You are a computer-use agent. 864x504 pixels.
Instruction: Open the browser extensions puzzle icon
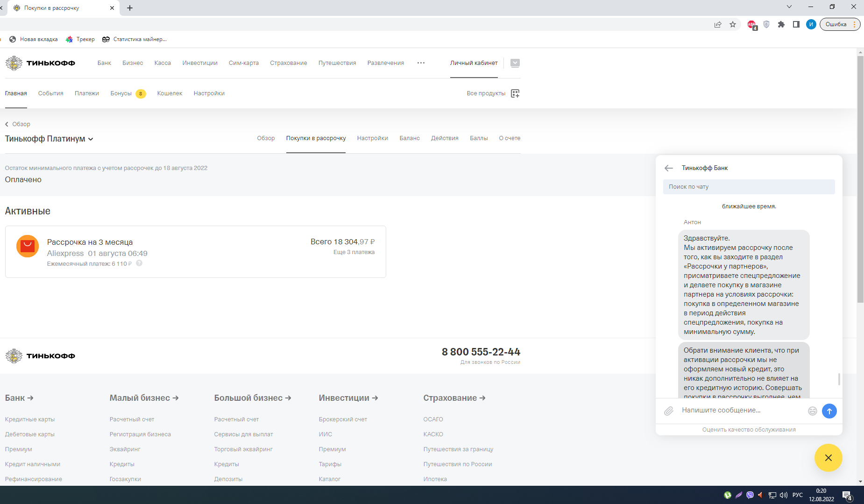(x=781, y=24)
